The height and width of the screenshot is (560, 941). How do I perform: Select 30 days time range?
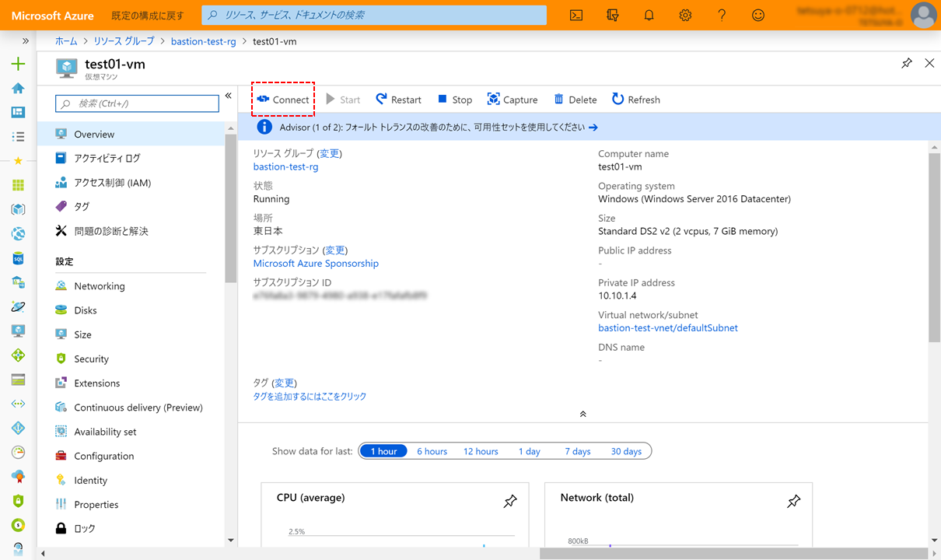(626, 451)
